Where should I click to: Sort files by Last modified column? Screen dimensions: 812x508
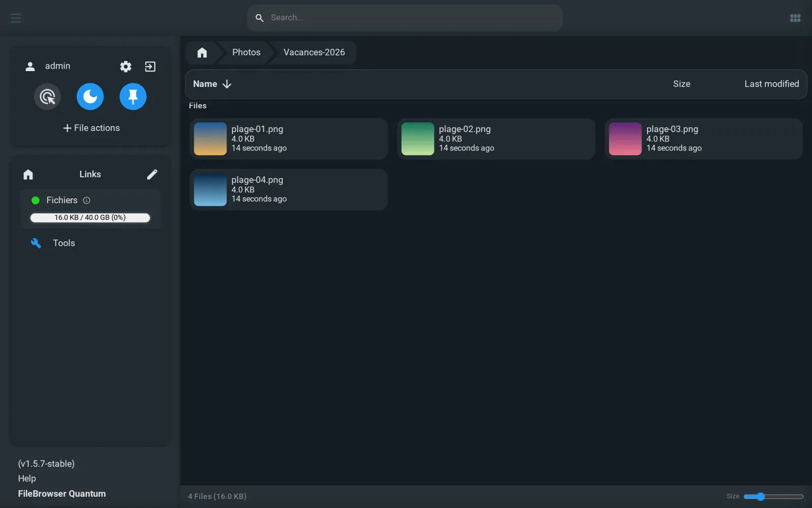pos(771,84)
